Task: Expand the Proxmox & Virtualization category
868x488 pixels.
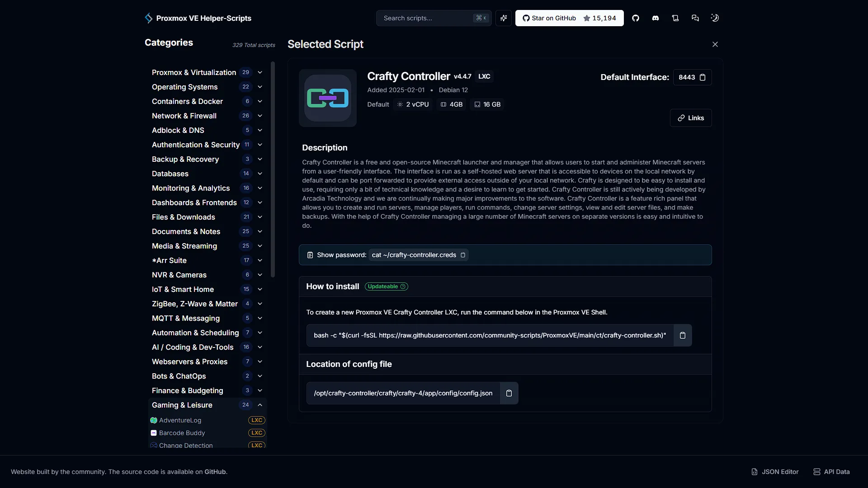Action: (208, 72)
